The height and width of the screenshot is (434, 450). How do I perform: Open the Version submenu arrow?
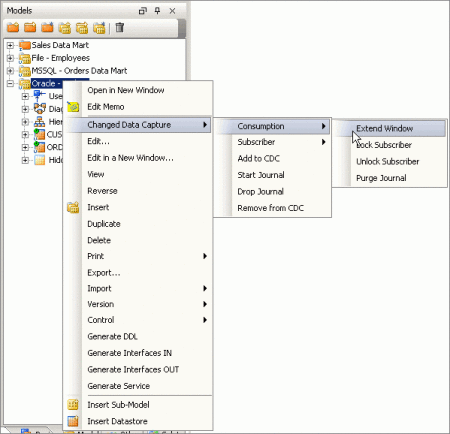coord(205,304)
